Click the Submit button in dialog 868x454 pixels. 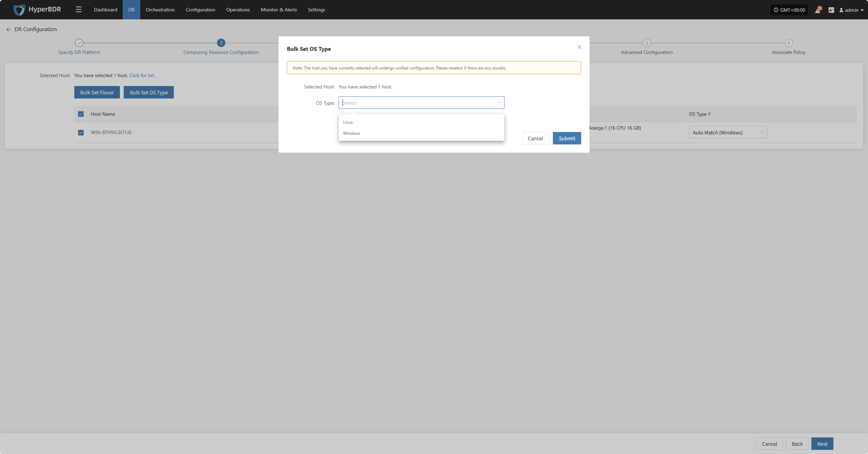point(567,139)
